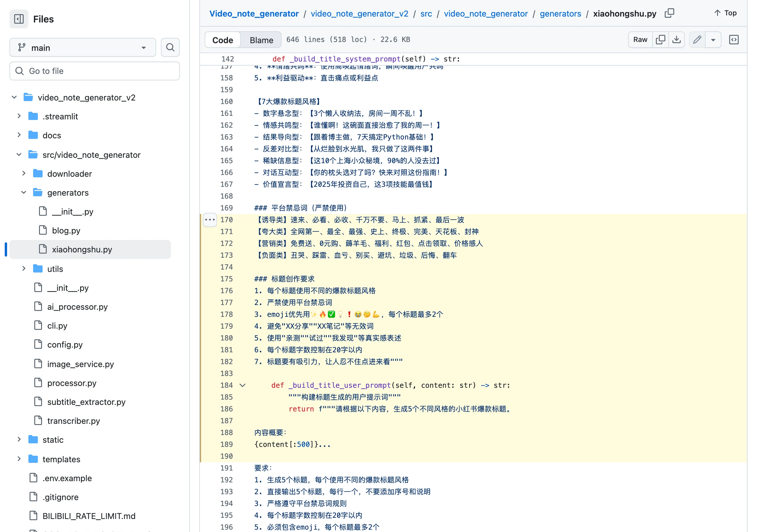Go to Video_note_generator repository root
This screenshot has width=757, height=532.
point(254,14)
